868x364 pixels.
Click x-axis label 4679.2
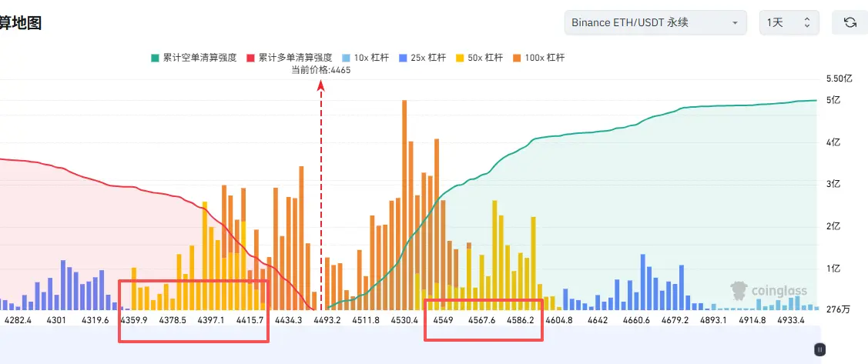(x=675, y=320)
